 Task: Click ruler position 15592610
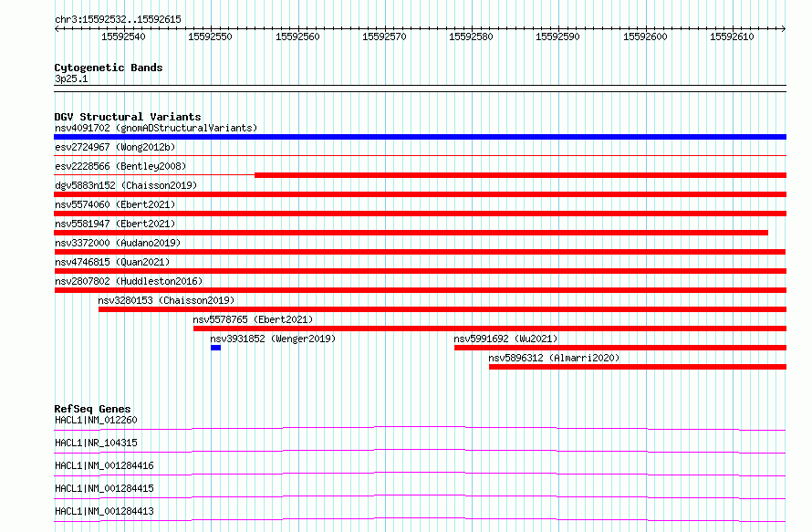(732, 37)
